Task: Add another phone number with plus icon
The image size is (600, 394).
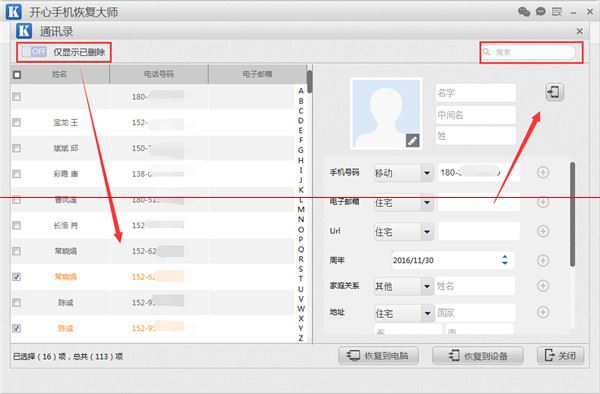Action: [x=543, y=173]
